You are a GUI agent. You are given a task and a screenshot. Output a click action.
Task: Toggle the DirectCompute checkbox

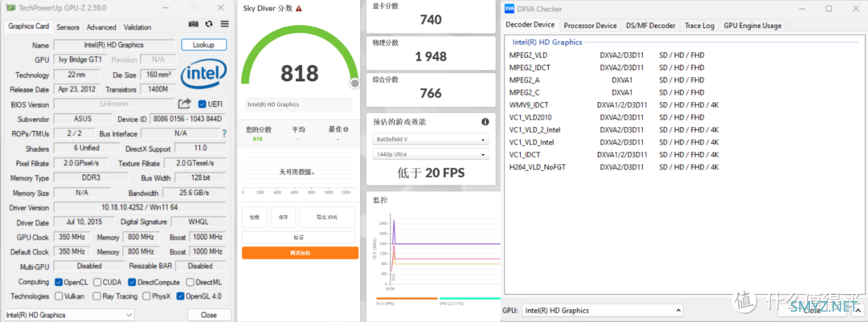click(x=133, y=282)
